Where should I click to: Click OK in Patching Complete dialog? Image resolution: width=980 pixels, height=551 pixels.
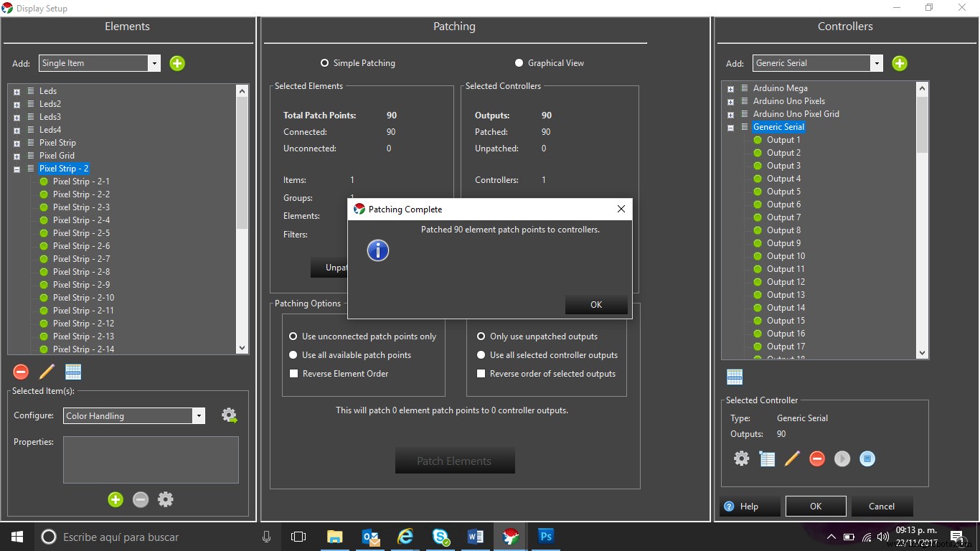[x=595, y=304]
